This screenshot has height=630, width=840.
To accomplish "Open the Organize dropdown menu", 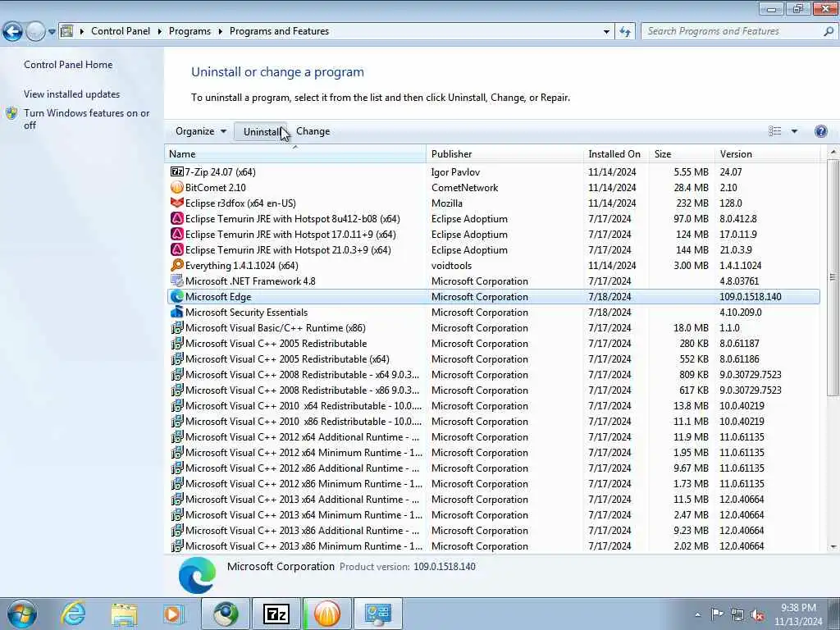I will click(201, 131).
